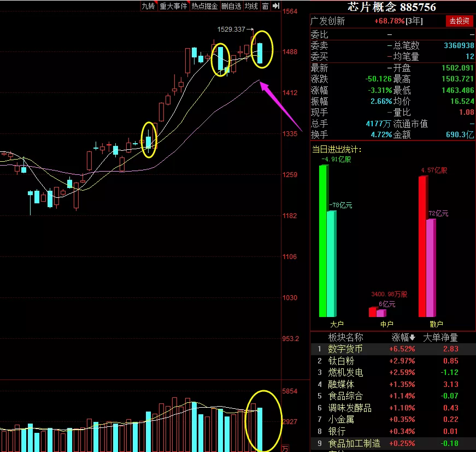Remove from watchlist with 删自选
Viewport: 476px width, 452px height.
point(231,6)
